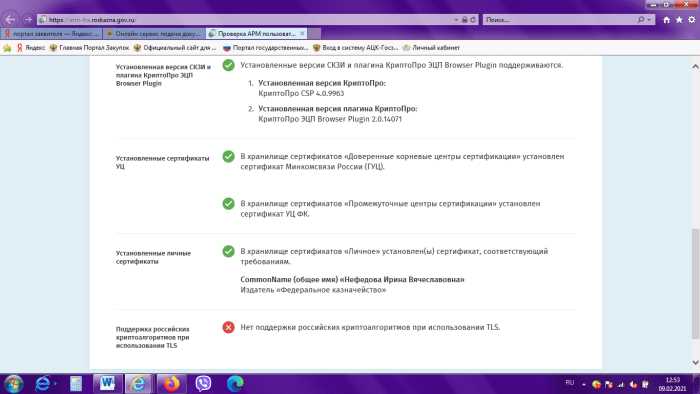Open Вход в систему АЦК-Госзаказ bookmark
The width and height of the screenshot is (700, 394).
click(355, 48)
